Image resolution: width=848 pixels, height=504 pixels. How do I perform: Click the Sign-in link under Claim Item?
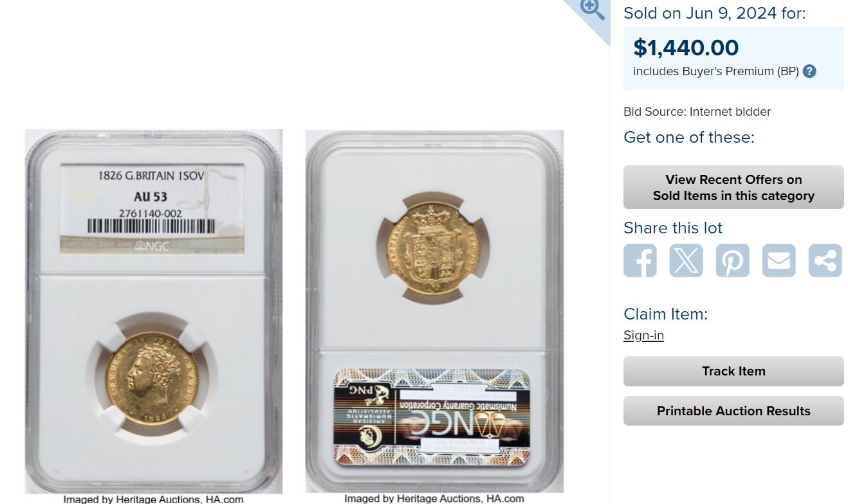pyautogui.click(x=643, y=336)
